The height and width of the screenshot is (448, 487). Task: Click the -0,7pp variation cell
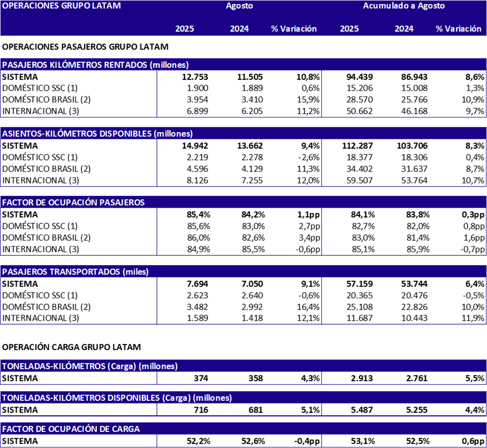[x=472, y=249]
